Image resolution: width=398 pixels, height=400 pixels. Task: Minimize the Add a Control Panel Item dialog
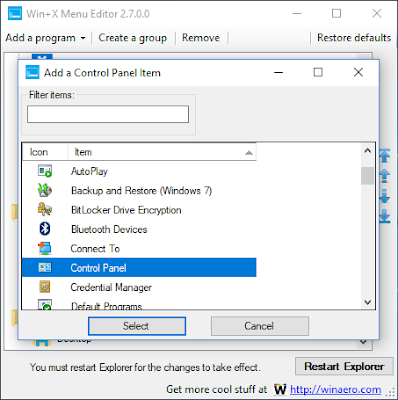coord(278,72)
